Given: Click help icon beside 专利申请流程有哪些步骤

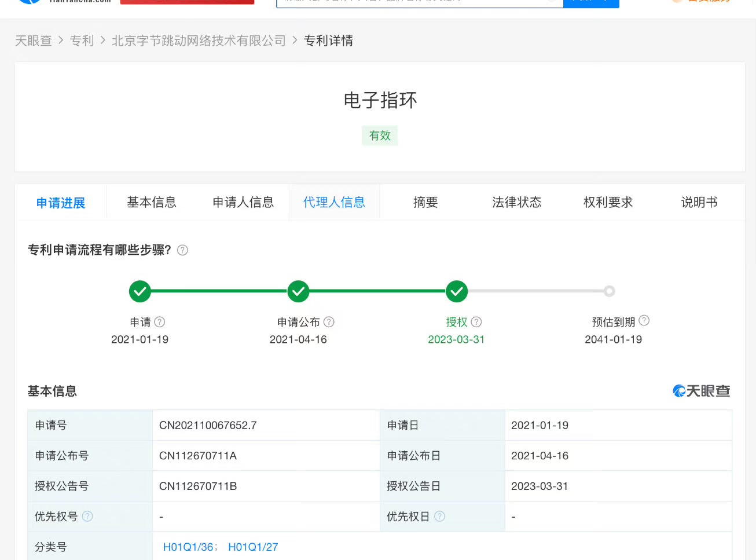Looking at the screenshot, I should point(182,250).
